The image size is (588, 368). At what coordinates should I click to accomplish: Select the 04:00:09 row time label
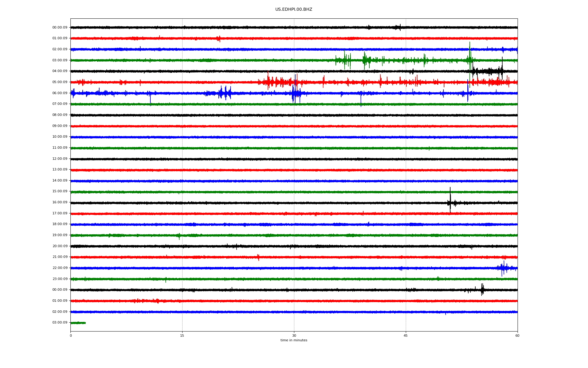[60, 71]
